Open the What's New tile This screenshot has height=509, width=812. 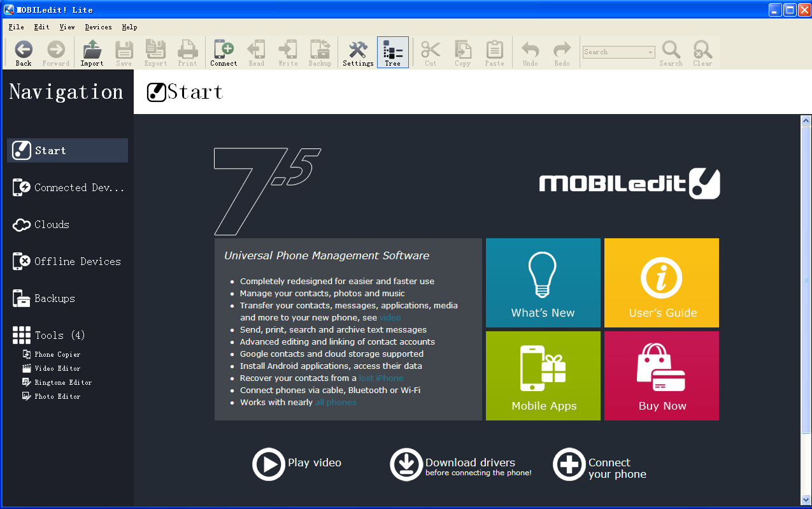(543, 283)
